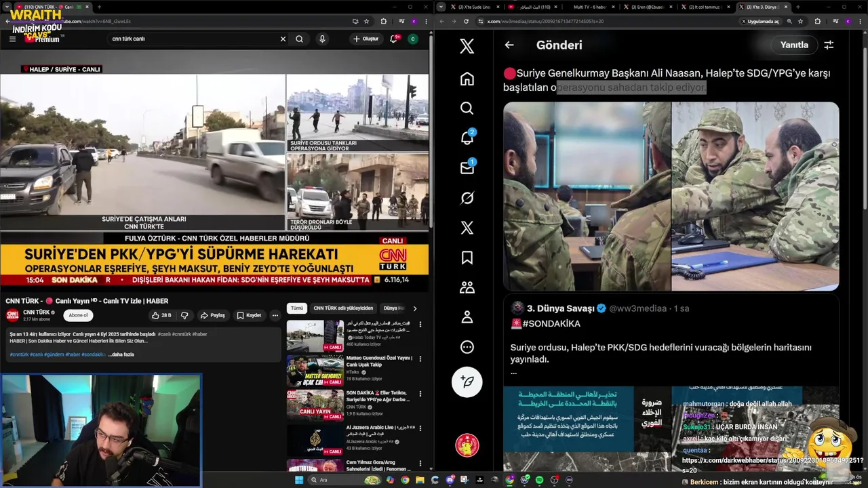Open X Explore search icon in sidebar
This screenshot has height=488, width=868.
pos(467,108)
